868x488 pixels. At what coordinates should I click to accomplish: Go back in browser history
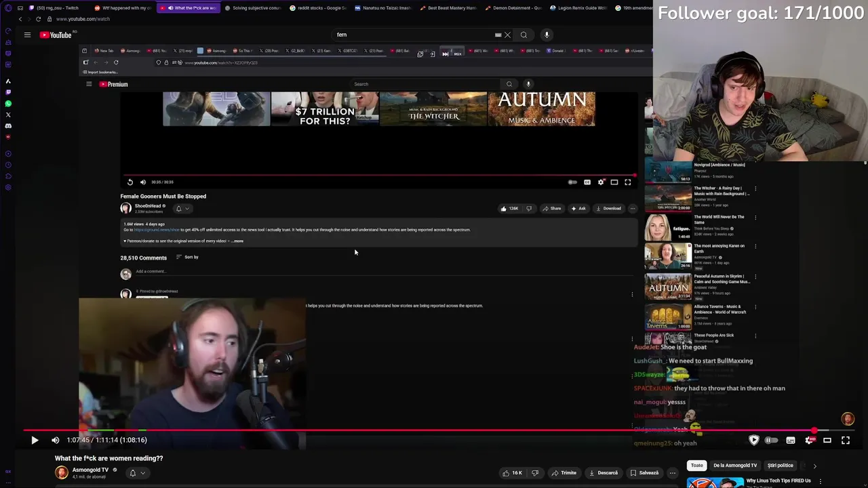tap(20, 19)
